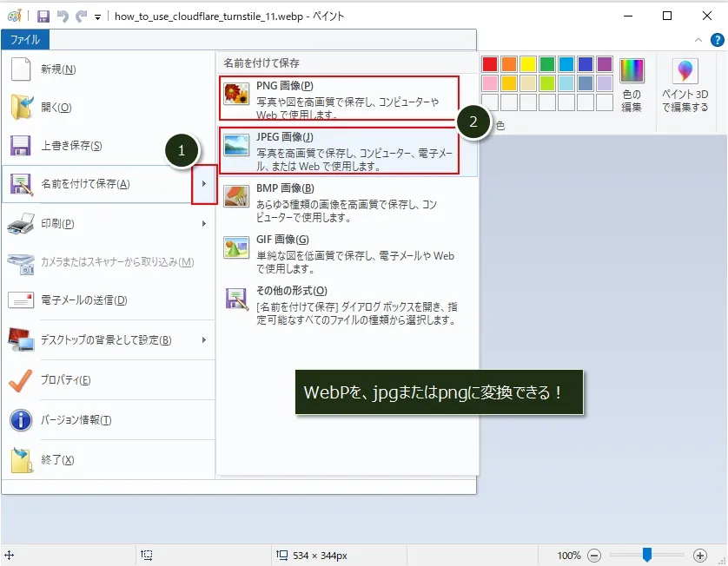Pick the orange color swatch
This screenshot has width=728, height=566.
coord(509,64)
